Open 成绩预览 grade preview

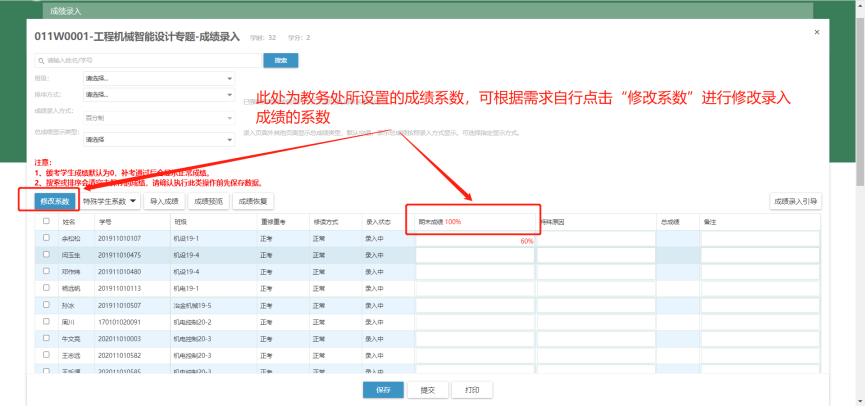pos(207,201)
